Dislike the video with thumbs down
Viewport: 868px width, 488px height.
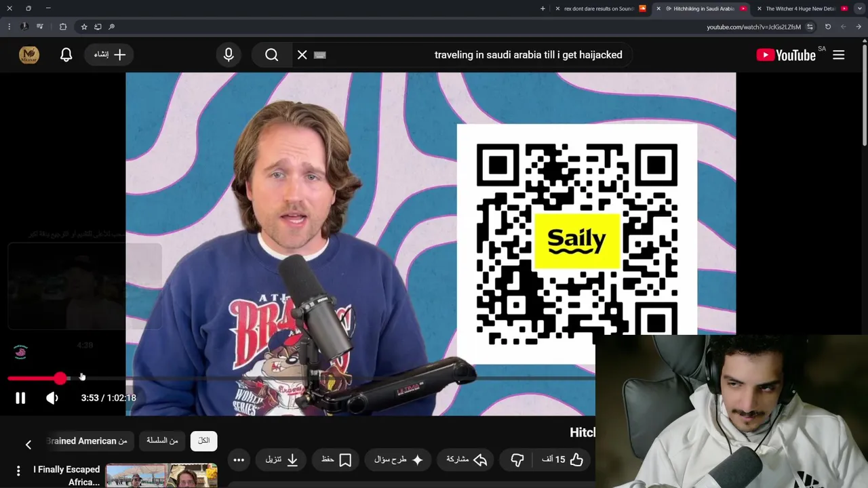click(517, 460)
